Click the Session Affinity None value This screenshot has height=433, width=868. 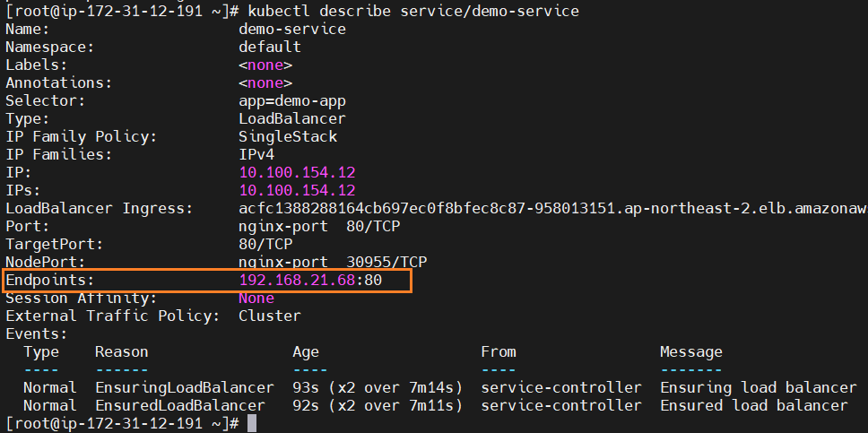coord(256,299)
